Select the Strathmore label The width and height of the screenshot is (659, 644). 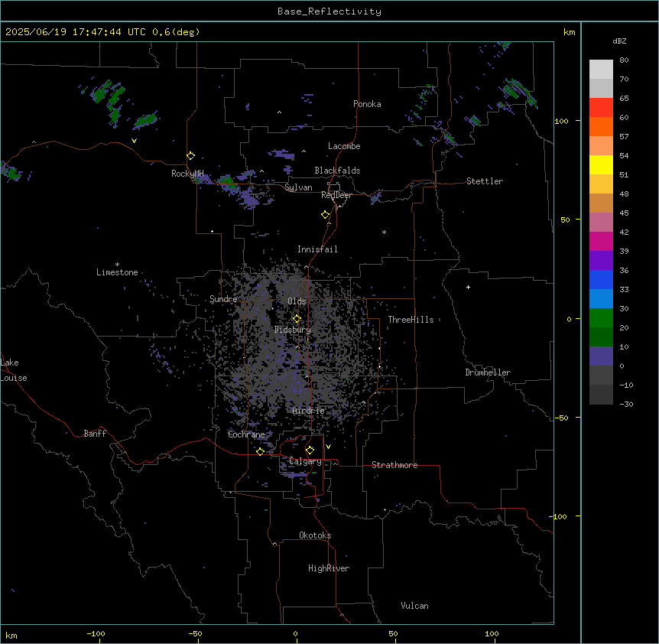tap(394, 465)
